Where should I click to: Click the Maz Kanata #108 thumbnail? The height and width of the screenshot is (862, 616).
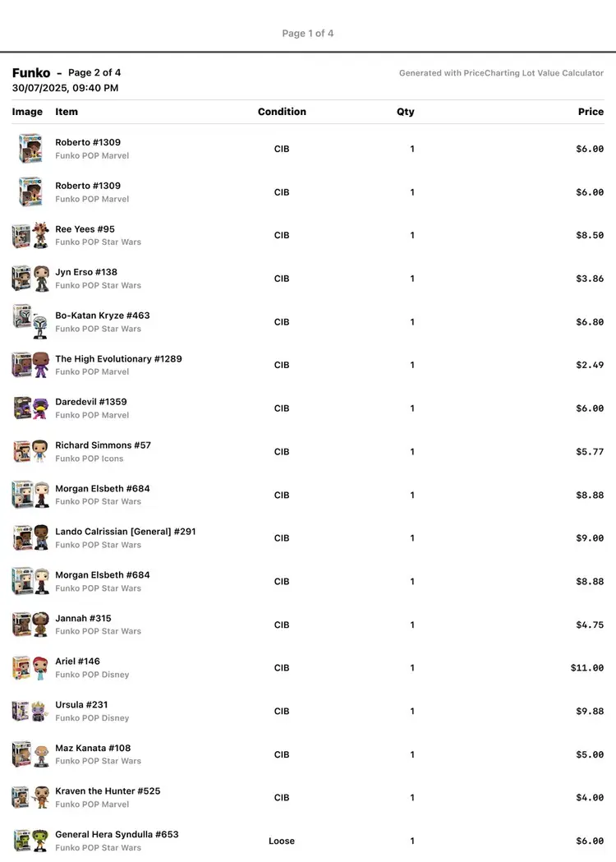tap(30, 754)
